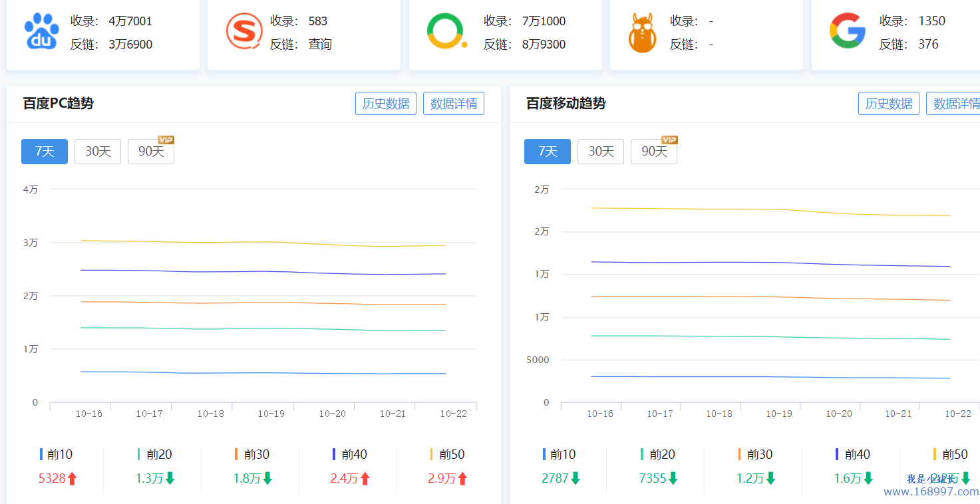Click the Baidu paw logo icon
The height and width of the screenshot is (504, 980).
(42, 32)
